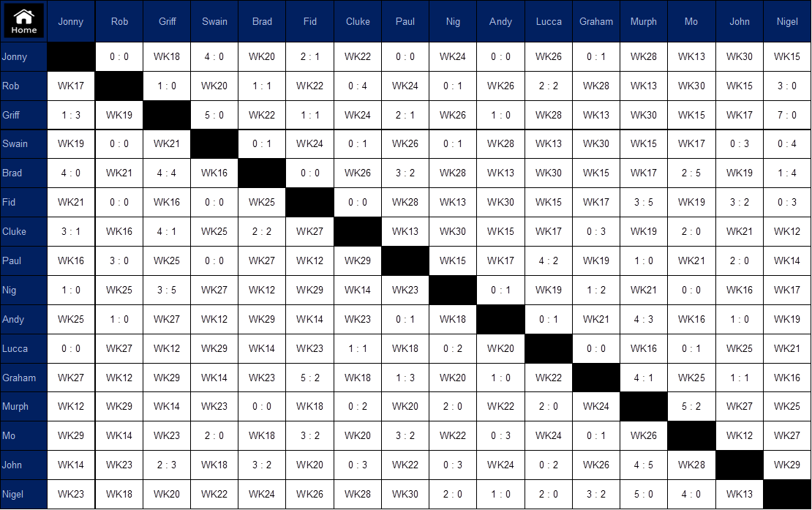Click the 5 : 0 score, Nigel row, Murph column
812x510 pixels.
644,495
